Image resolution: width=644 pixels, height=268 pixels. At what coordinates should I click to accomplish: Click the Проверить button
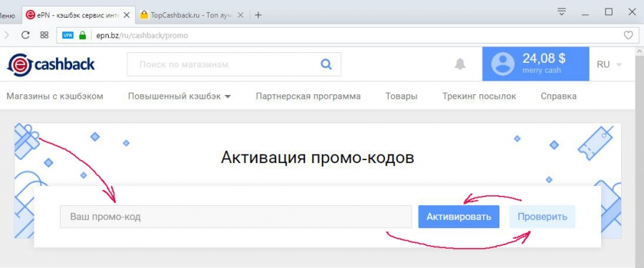(542, 217)
